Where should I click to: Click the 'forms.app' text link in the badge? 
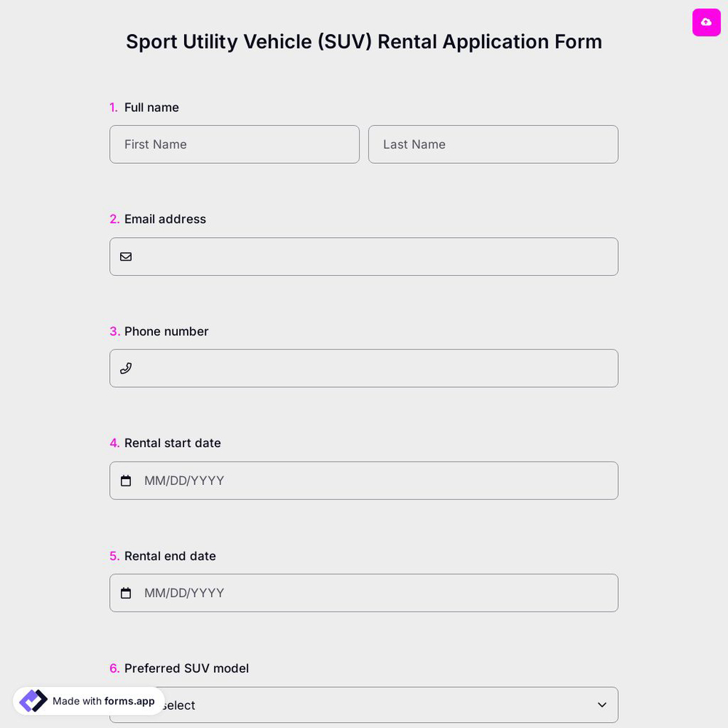[128, 701]
